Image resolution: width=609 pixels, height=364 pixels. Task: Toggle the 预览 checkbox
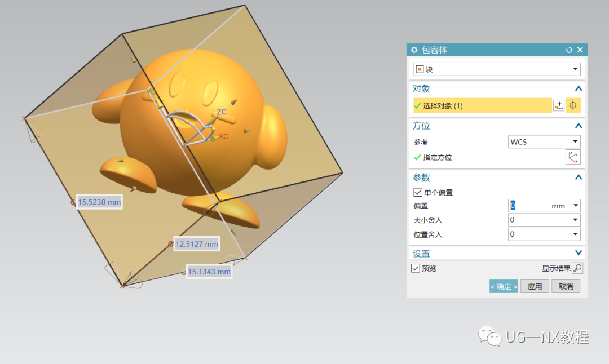coord(416,268)
